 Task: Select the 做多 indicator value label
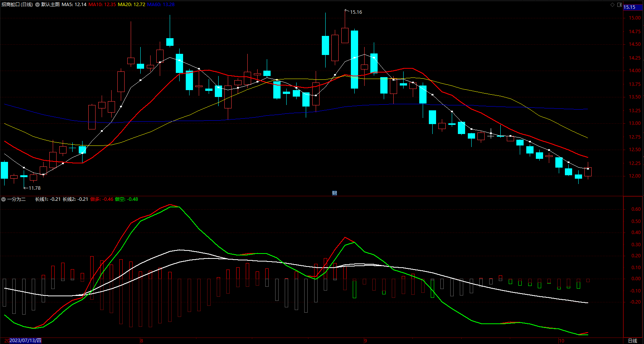[x=102, y=199]
